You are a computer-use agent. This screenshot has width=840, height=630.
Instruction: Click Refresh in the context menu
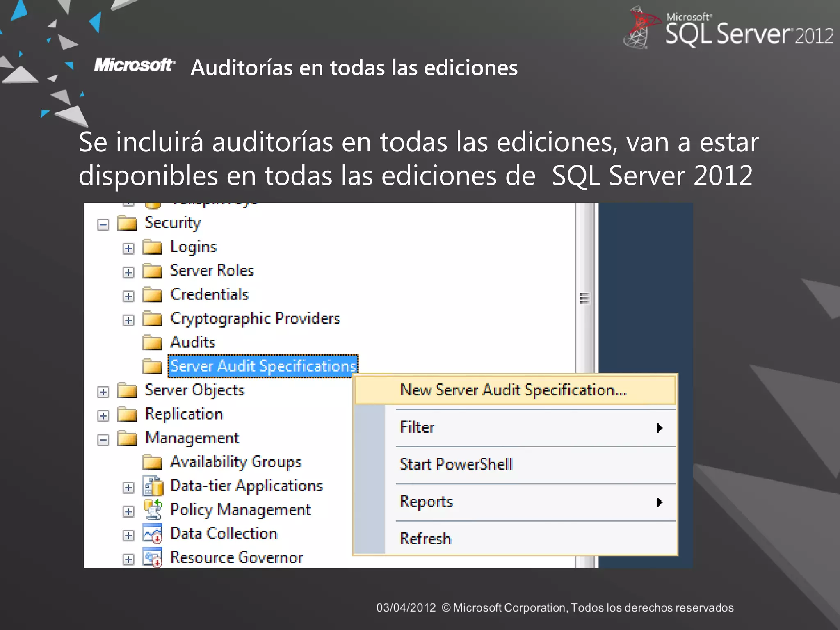pyautogui.click(x=515, y=539)
